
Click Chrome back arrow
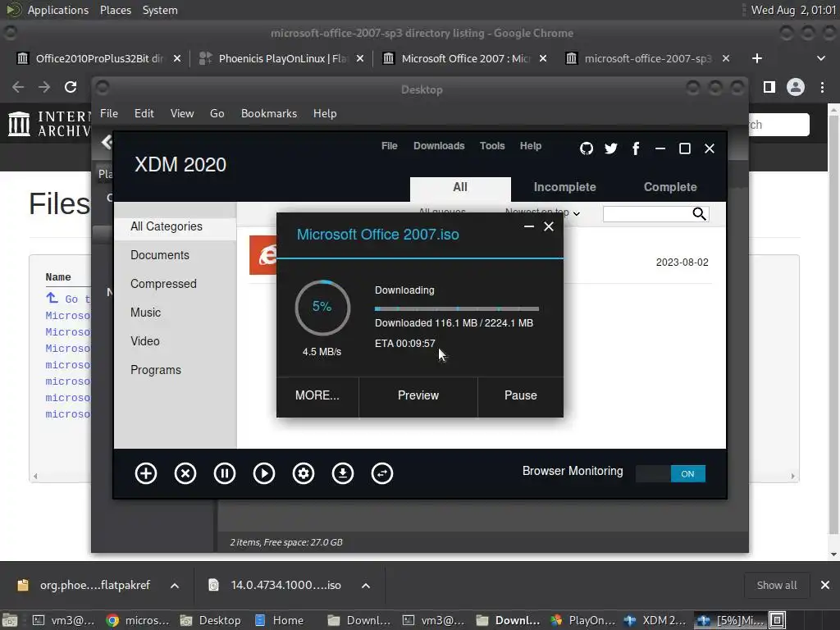coord(18,87)
